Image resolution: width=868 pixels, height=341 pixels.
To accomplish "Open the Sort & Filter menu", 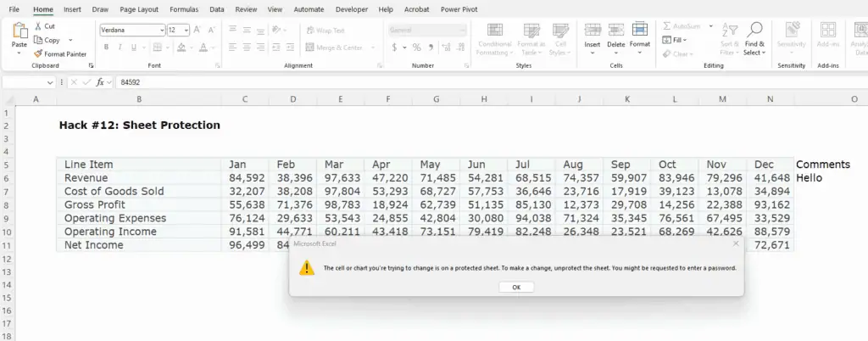I will [730, 39].
